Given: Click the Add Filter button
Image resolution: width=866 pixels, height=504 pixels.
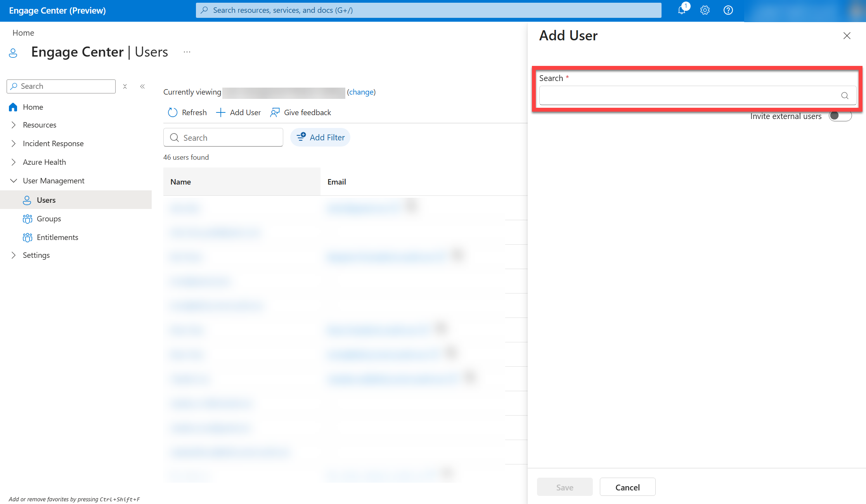Looking at the screenshot, I should [x=320, y=137].
